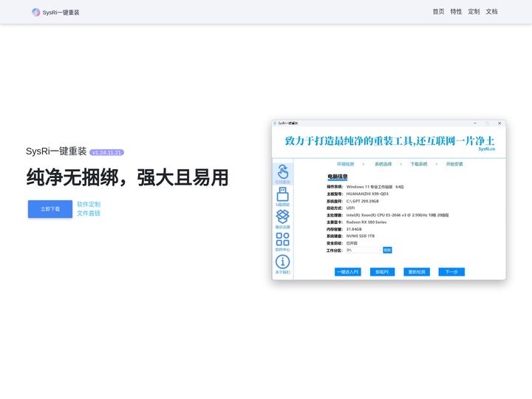Screen dimensions: 532x399
Task: Click the NVME SSD 1TB value
Action: pyautogui.click(x=360, y=236)
